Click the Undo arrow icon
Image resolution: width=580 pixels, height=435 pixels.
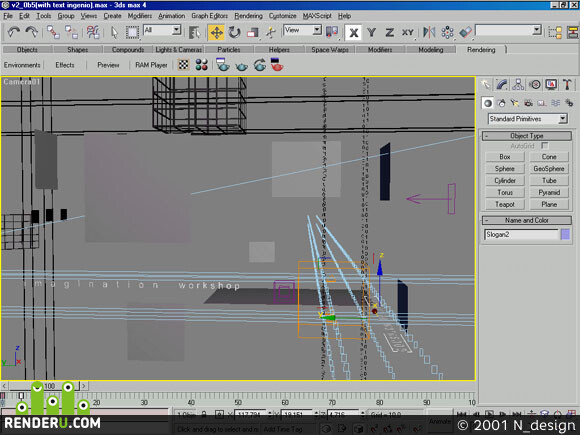(x=14, y=33)
